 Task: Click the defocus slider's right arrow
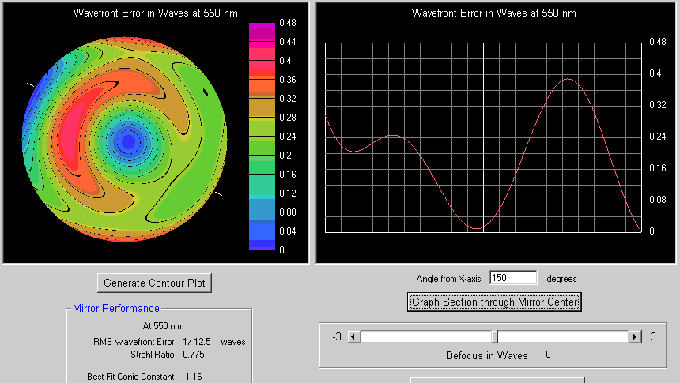click(635, 337)
